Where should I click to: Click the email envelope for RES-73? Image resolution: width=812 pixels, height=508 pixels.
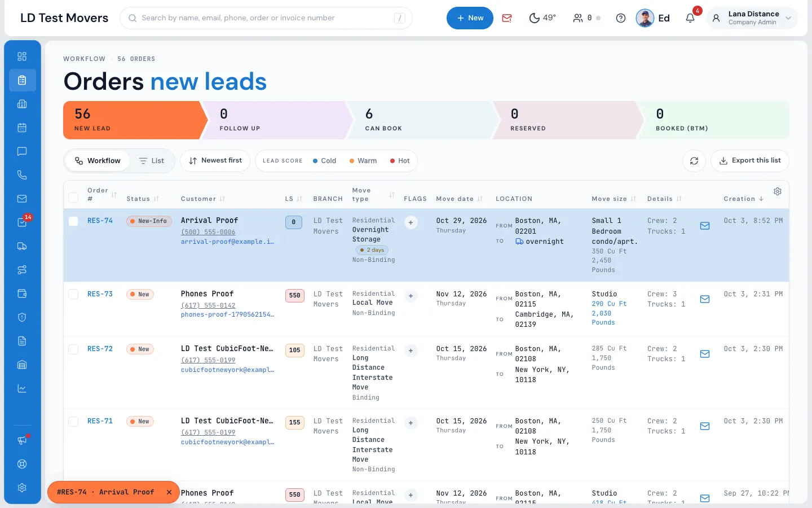705,299
